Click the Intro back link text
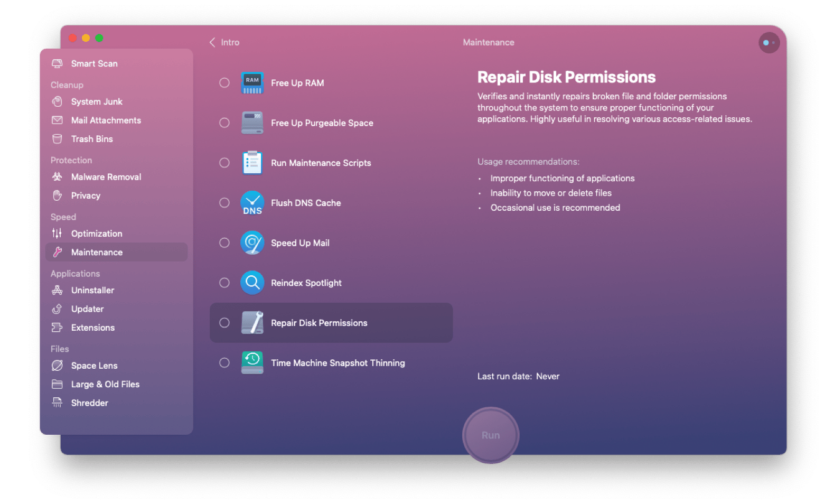 tap(230, 42)
